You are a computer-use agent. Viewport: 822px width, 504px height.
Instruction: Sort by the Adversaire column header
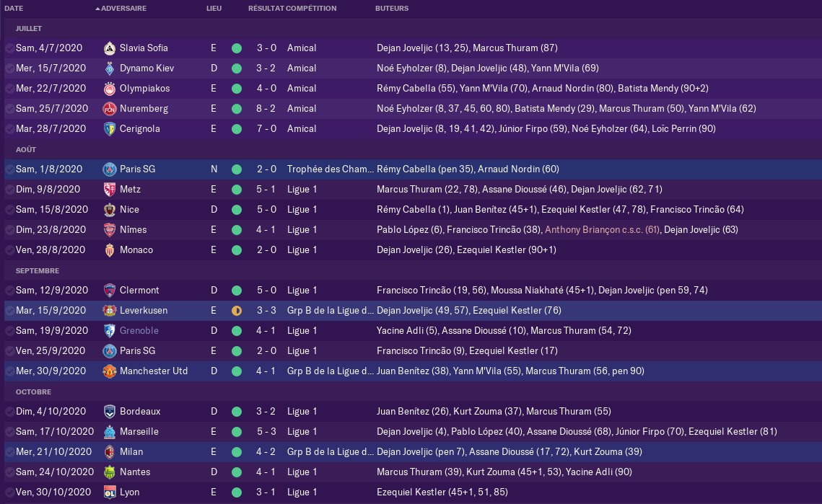pos(123,9)
